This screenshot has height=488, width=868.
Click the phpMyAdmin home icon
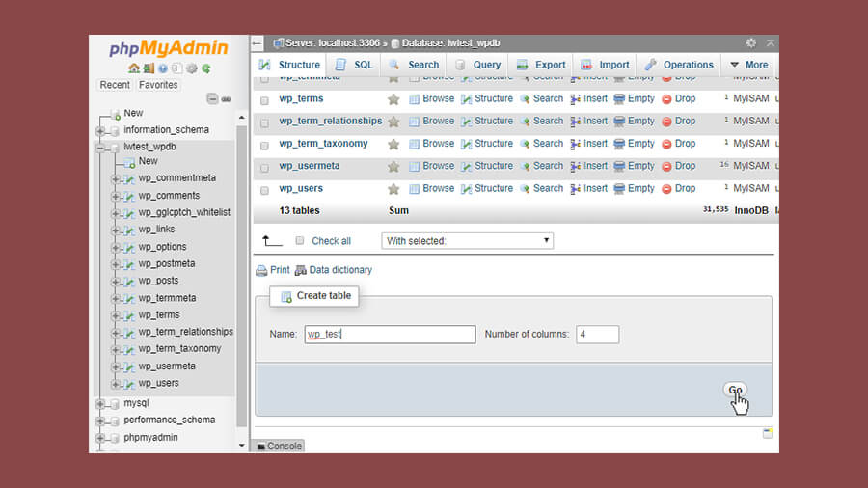pos(134,68)
